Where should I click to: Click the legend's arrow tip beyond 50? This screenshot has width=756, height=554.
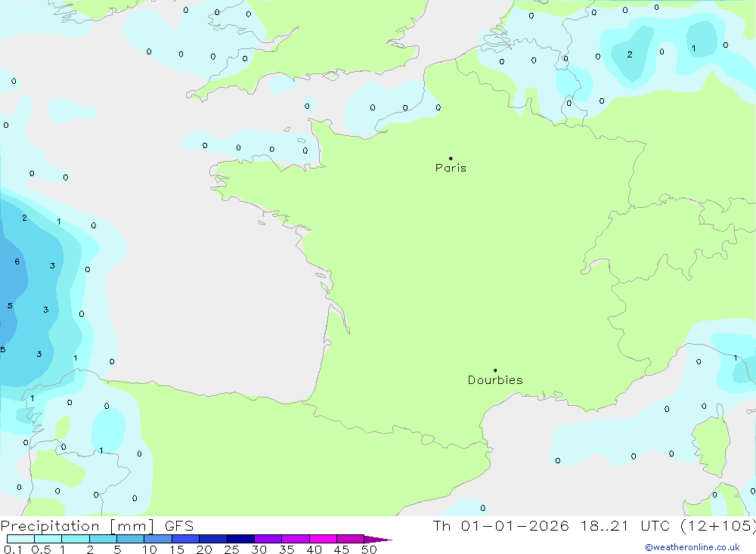[378, 539]
